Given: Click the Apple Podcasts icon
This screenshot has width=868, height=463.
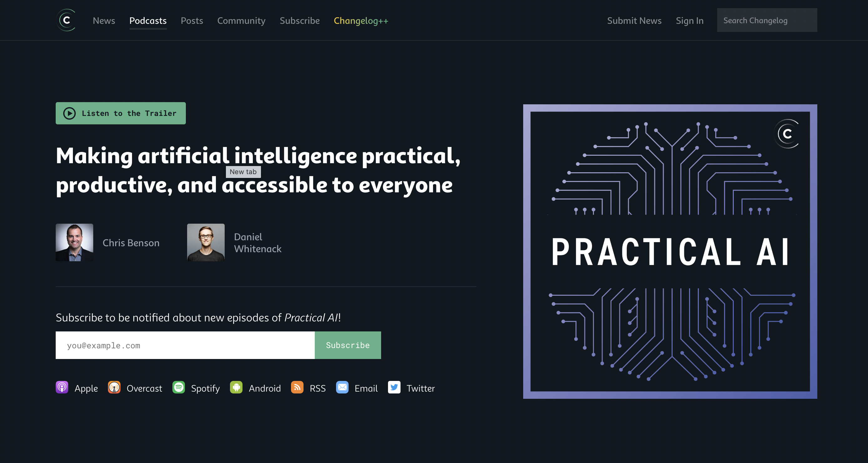Looking at the screenshot, I should [x=62, y=388].
